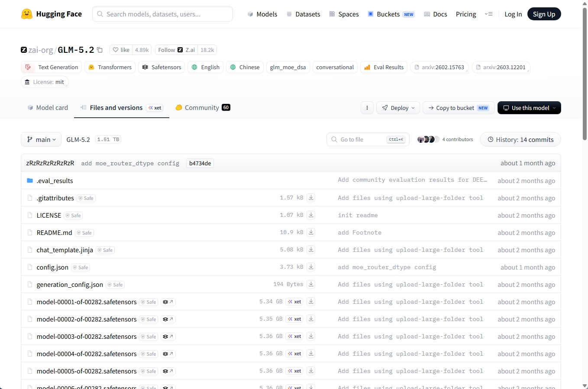Click the Eval Results tag
The width and height of the screenshot is (588, 389).
[384, 67]
